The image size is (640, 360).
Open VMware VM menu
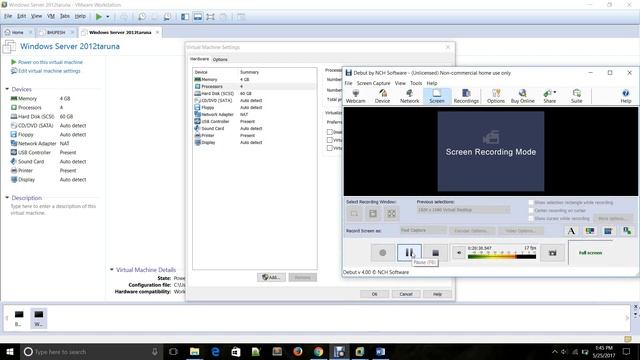pyautogui.click(x=51, y=16)
